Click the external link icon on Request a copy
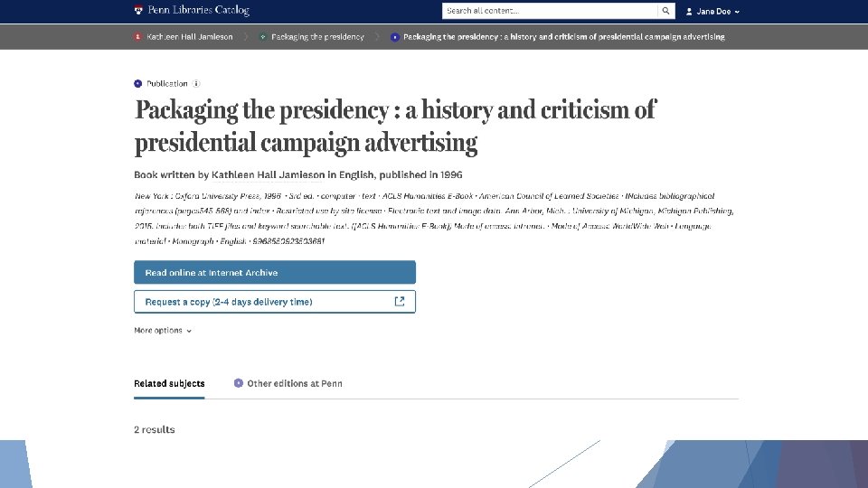This screenshot has height=488, width=868. click(x=400, y=302)
